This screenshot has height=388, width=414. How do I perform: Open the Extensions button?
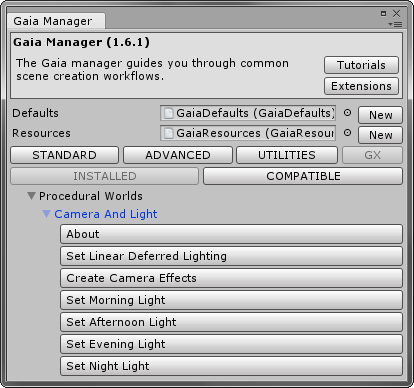point(361,86)
